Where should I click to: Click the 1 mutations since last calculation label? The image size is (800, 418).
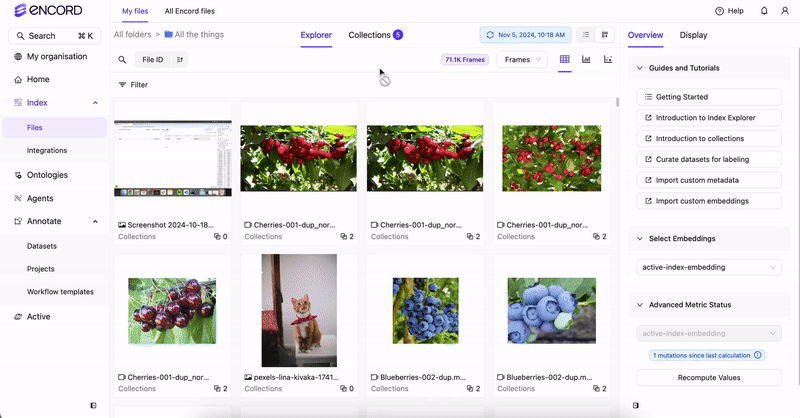point(702,355)
